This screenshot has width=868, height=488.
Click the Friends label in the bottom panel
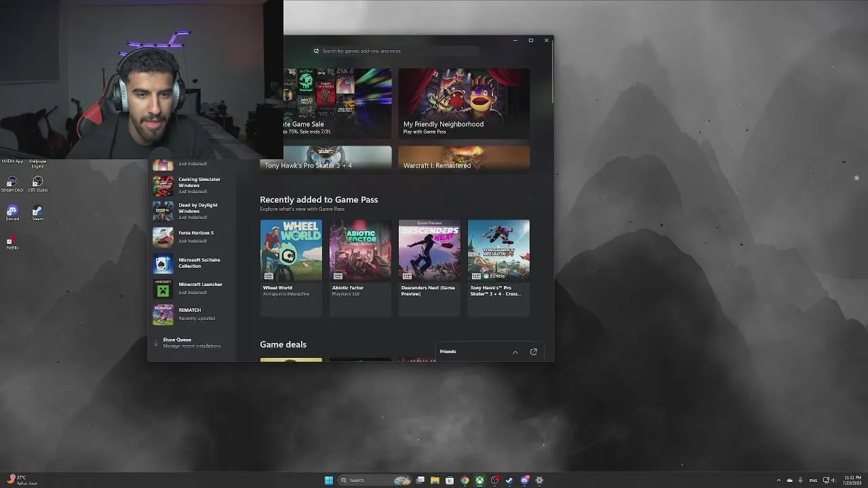pos(448,351)
